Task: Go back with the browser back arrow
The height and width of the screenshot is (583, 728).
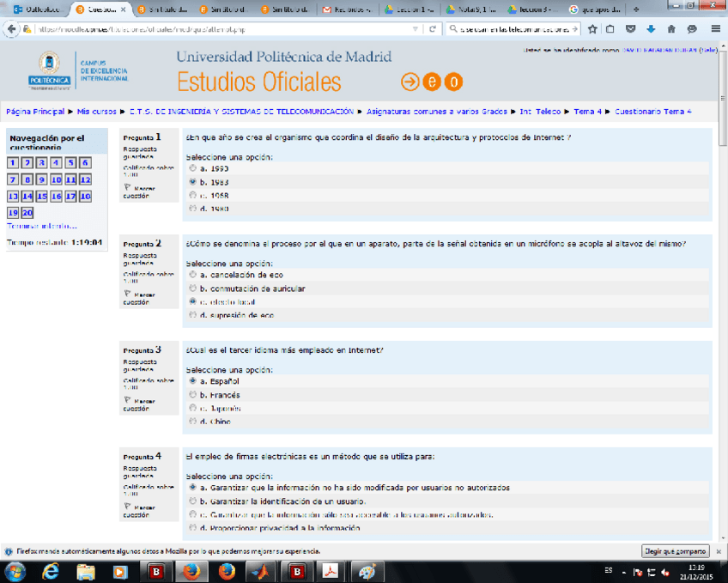Action: point(11,29)
